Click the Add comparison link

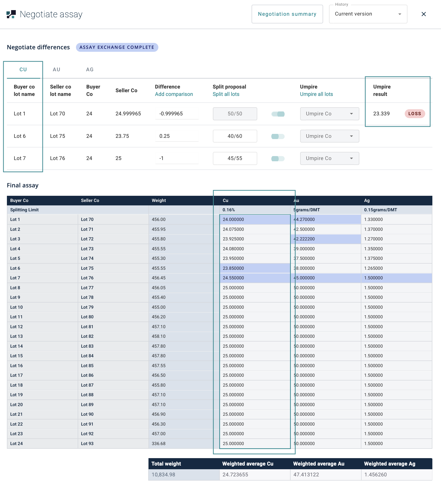[174, 94]
